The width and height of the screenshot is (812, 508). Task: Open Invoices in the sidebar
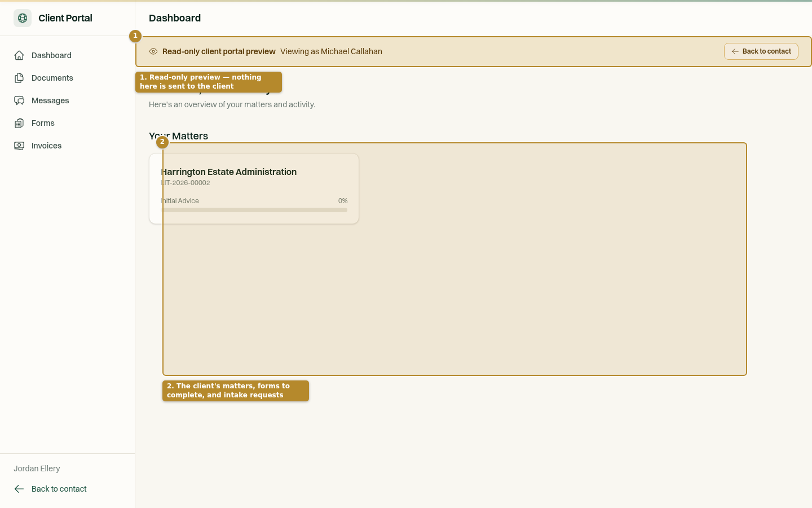pyautogui.click(x=68, y=146)
